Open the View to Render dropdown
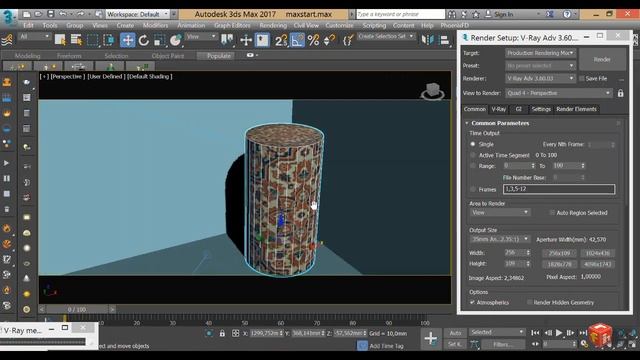The height and width of the screenshot is (360, 640). click(559, 93)
